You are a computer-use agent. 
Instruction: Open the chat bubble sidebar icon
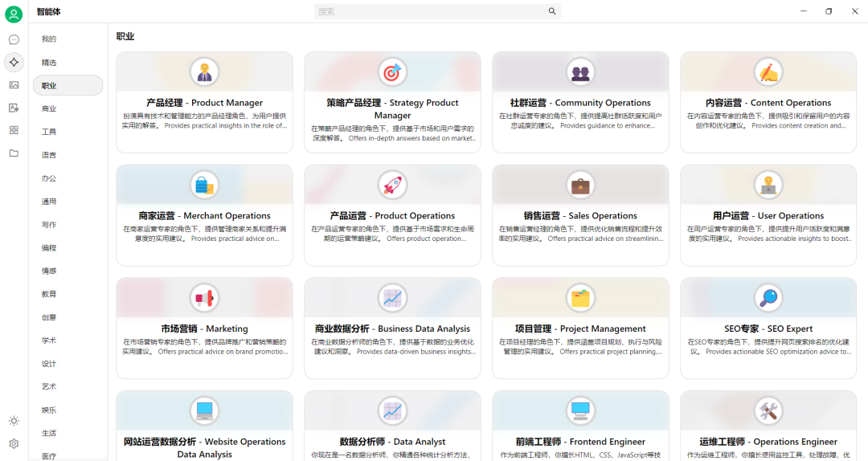pyautogui.click(x=14, y=40)
